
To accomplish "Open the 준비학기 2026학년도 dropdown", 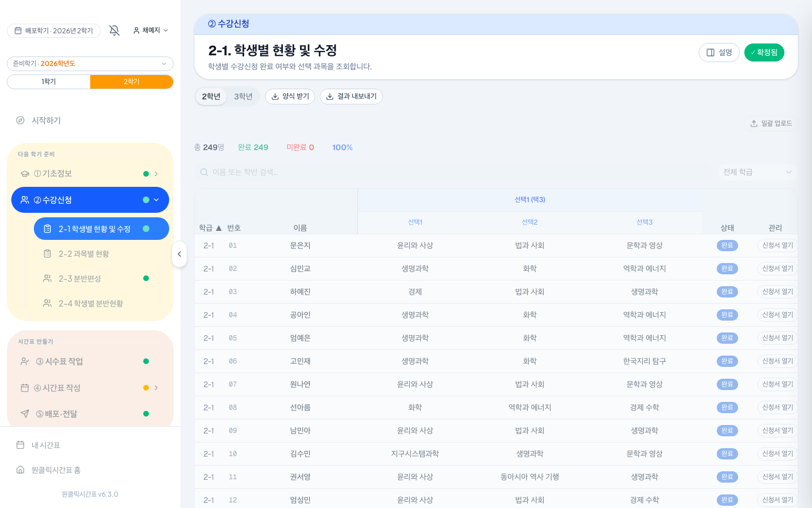I will pyautogui.click(x=90, y=64).
